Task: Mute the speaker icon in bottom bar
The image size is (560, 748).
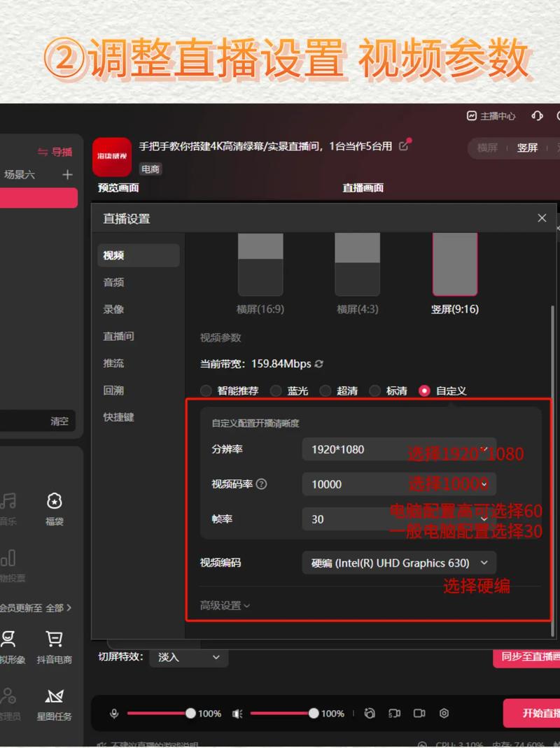Action: 237,713
